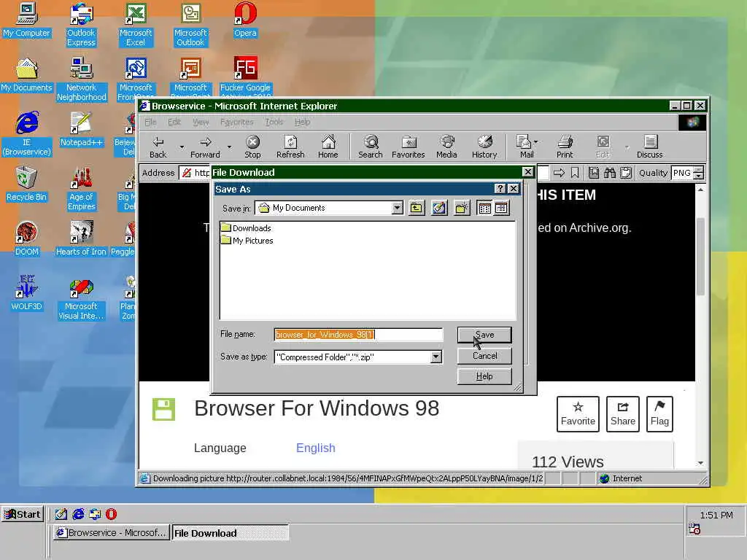
Task: Click the clipboard icon near Quality
Action: click(x=626, y=173)
